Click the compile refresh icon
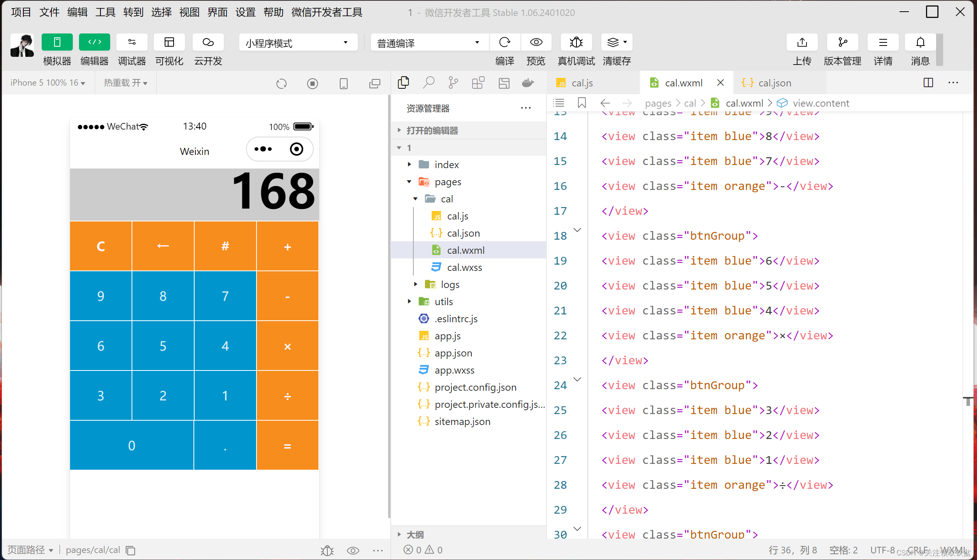This screenshot has height=560, width=977. tap(504, 42)
